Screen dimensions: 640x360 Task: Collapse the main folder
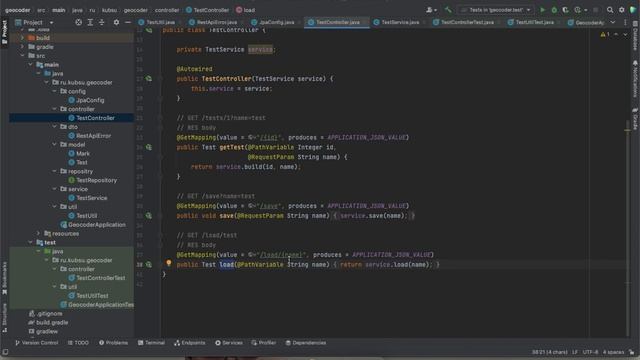coord(31,64)
